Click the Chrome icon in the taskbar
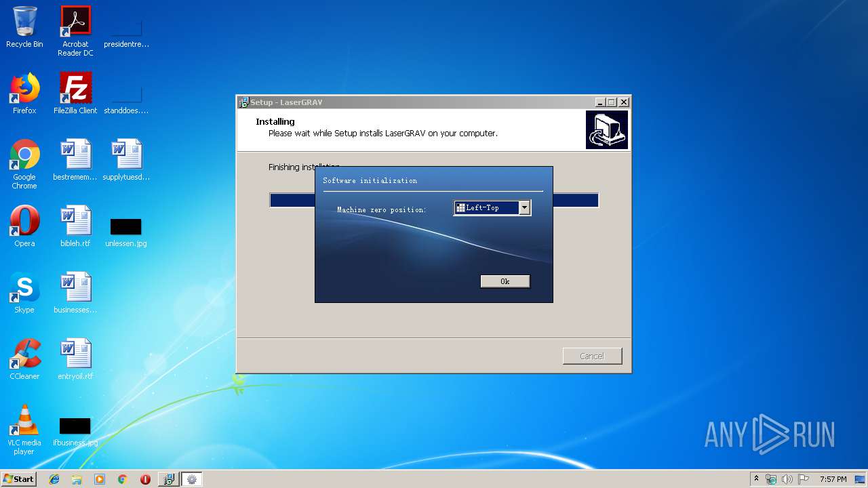The image size is (868, 488). tap(122, 479)
